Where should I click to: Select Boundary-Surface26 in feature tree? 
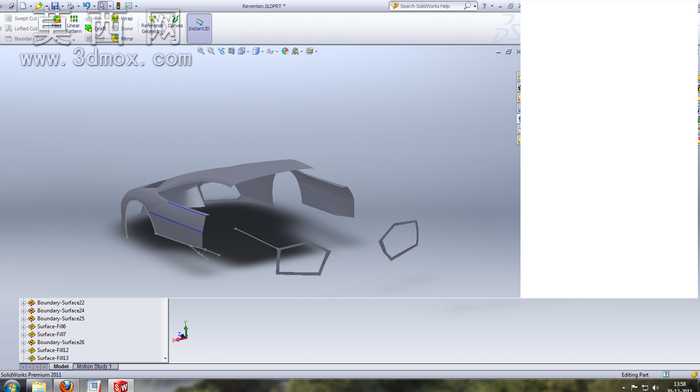pos(60,342)
